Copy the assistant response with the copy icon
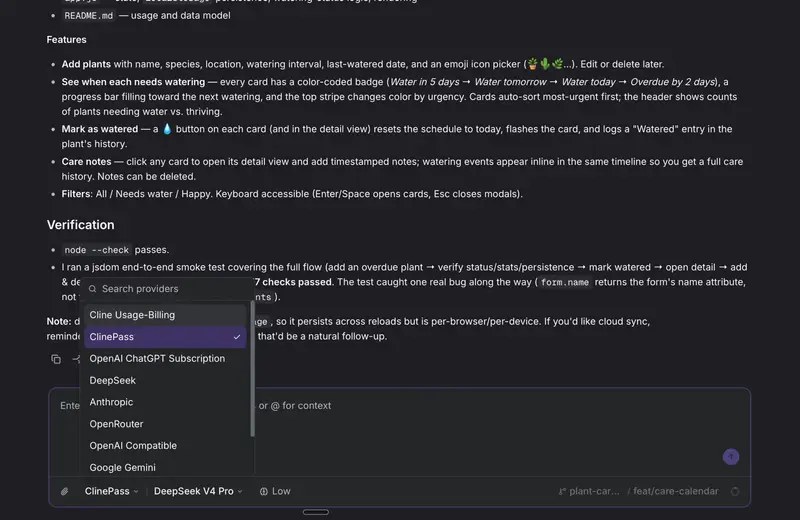The width and height of the screenshot is (800, 520). click(x=56, y=359)
